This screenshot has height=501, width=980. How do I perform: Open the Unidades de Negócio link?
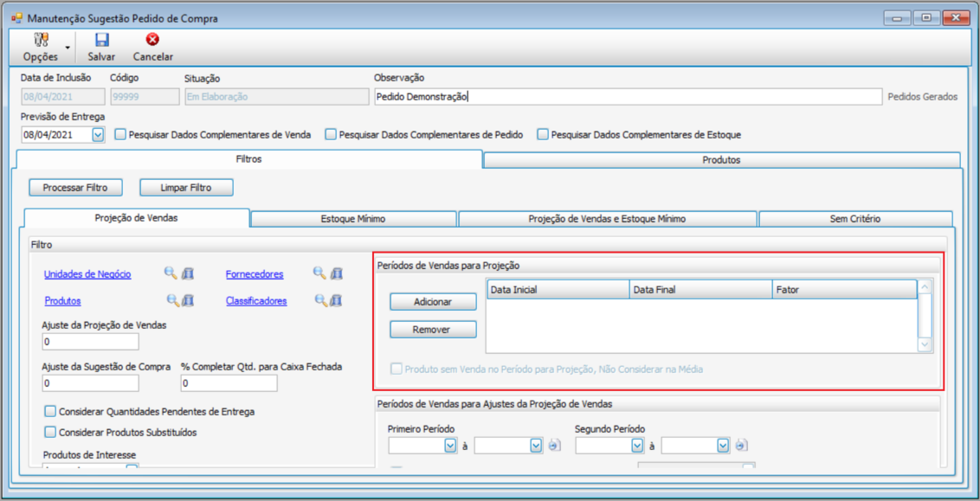88,273
